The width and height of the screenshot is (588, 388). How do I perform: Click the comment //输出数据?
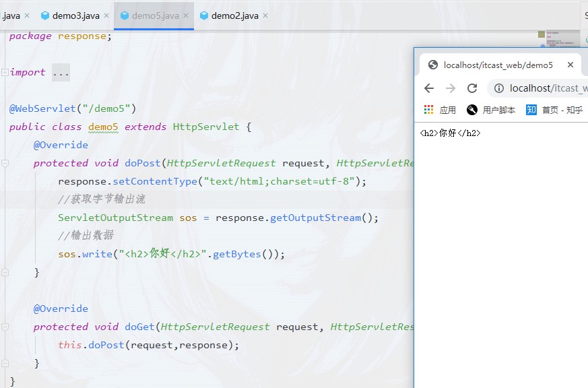86,235
